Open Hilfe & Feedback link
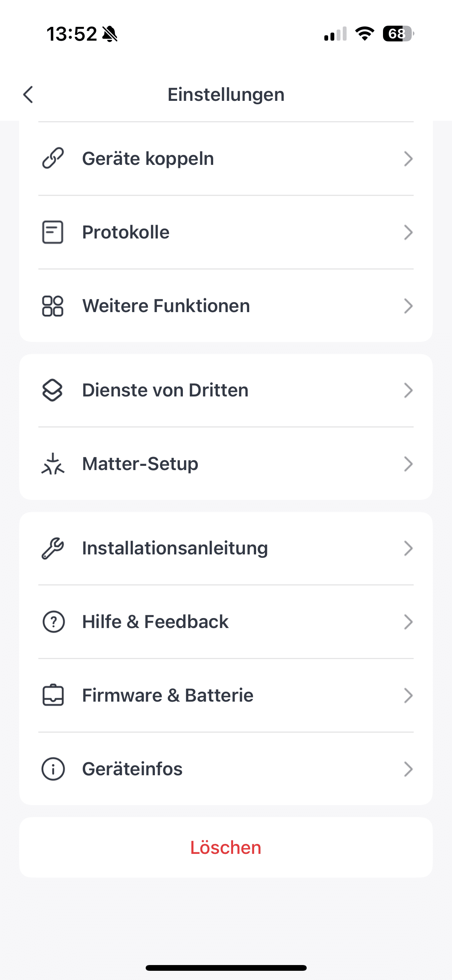This screenshot has height=980, width=452. point(155,622)
